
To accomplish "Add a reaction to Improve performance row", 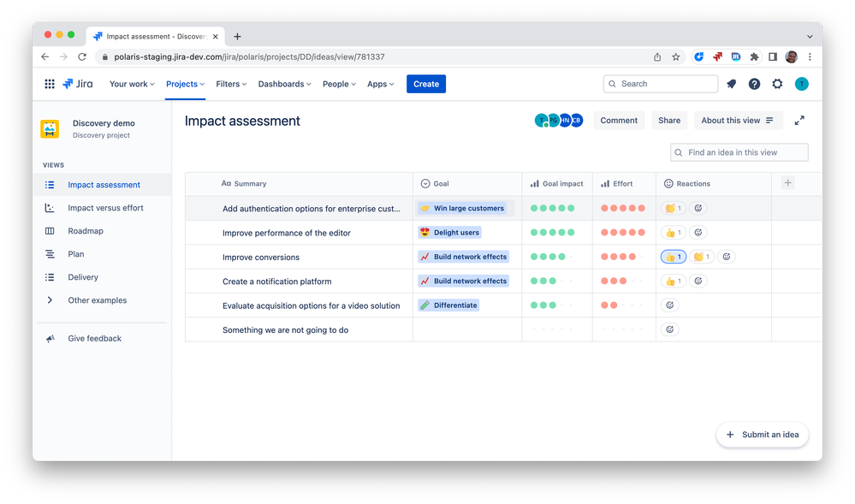I will [698, 233].
